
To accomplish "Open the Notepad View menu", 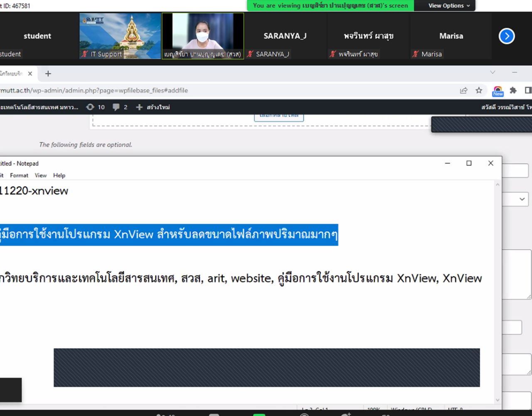I will point(41,176).
